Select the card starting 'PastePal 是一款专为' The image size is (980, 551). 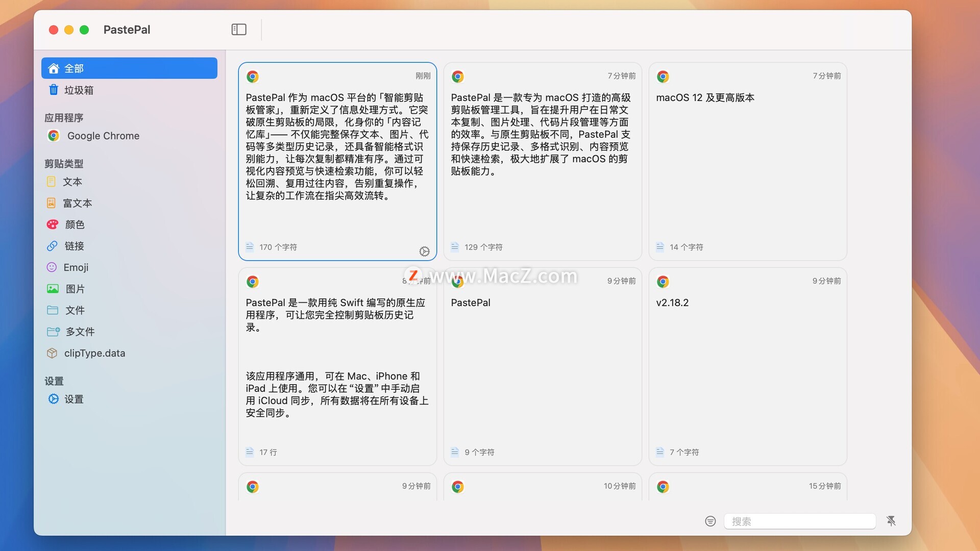coord(543,161)
